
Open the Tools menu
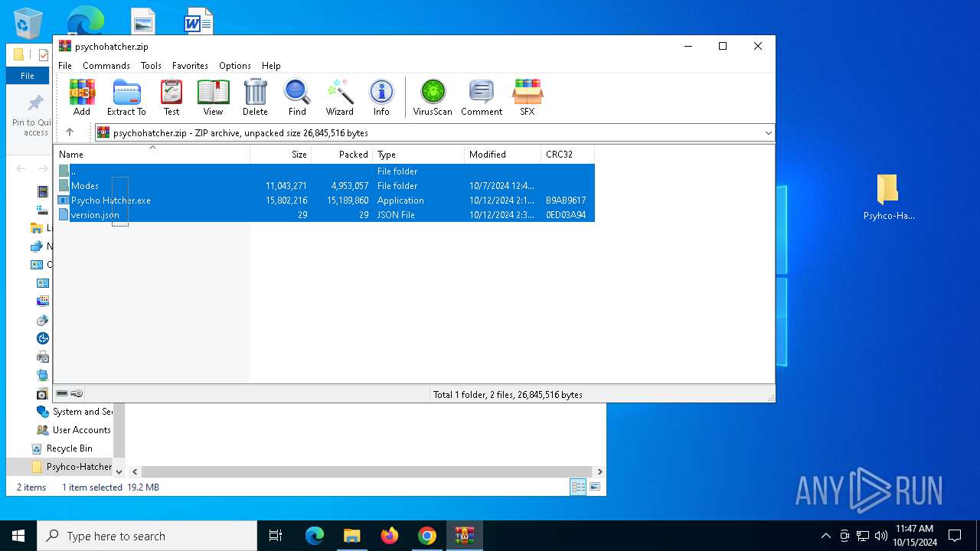(x=151, y=66)
